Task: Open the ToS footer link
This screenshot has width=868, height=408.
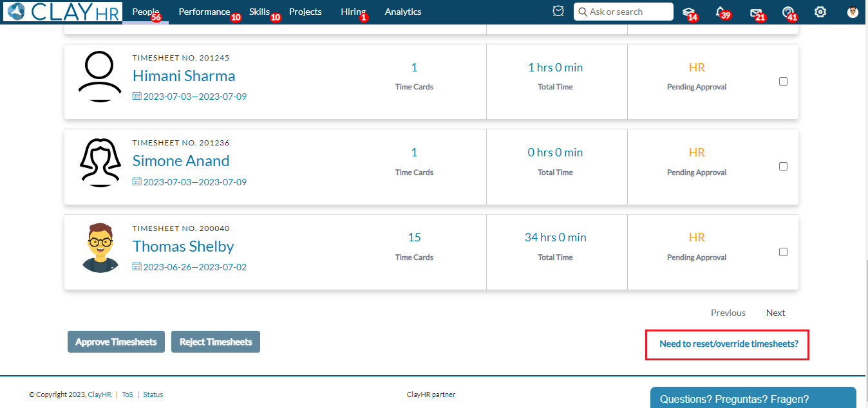Action: (127, 394)
